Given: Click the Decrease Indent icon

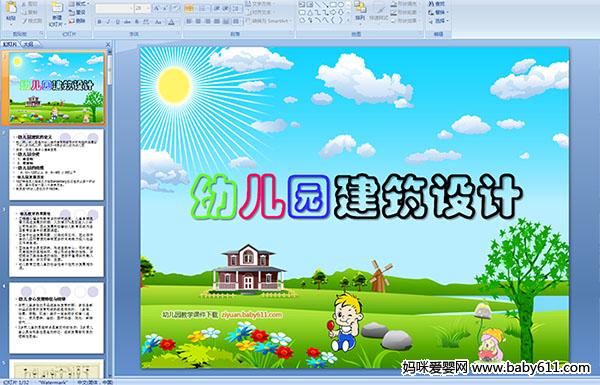Looking at the screenshot, I should coord(217,8).
